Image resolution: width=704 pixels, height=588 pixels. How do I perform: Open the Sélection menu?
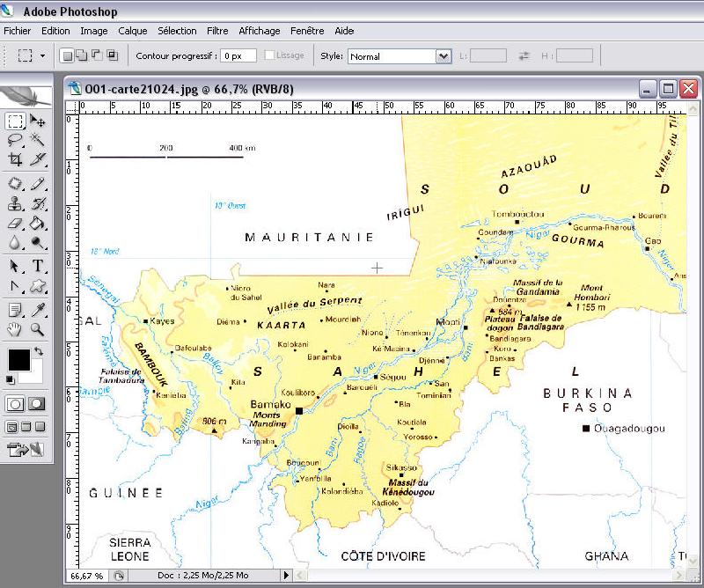click(177, 31)
